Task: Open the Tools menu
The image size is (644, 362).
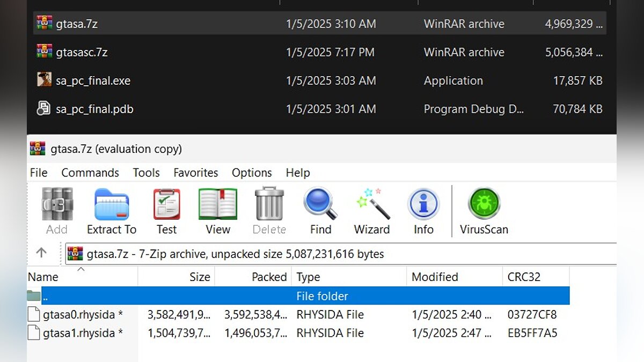Action: (x=147, y=173)
